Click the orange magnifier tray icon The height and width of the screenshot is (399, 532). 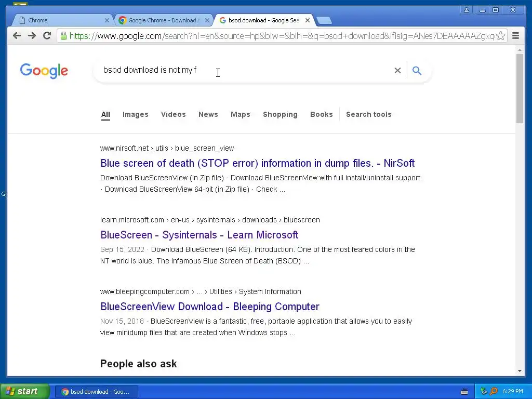click(494, 392)
